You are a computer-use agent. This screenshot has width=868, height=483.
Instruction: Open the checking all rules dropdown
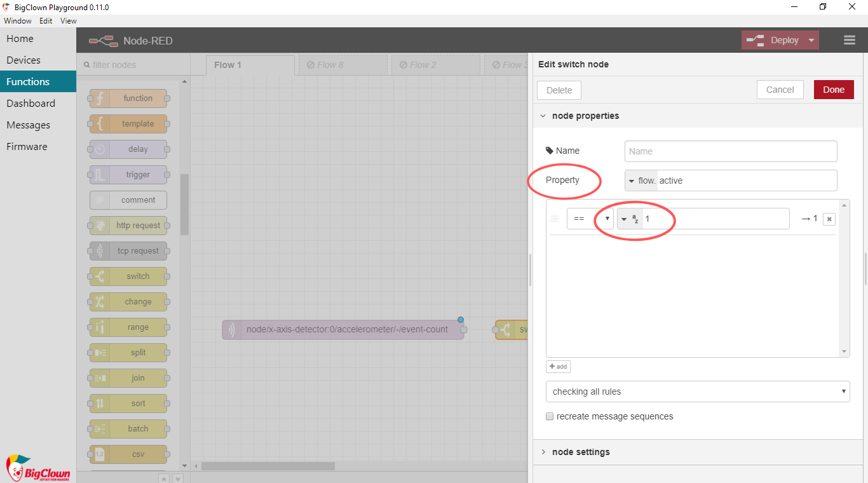pyautogui.click(x=698, y=391)
